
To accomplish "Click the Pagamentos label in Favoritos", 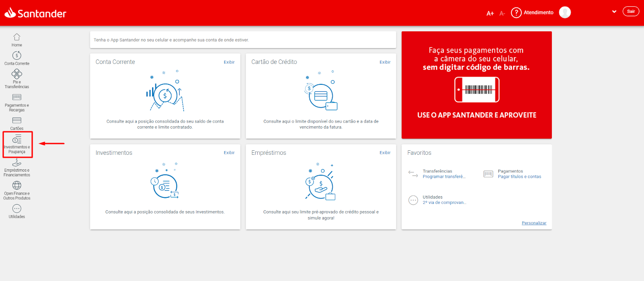I will 510,171.
